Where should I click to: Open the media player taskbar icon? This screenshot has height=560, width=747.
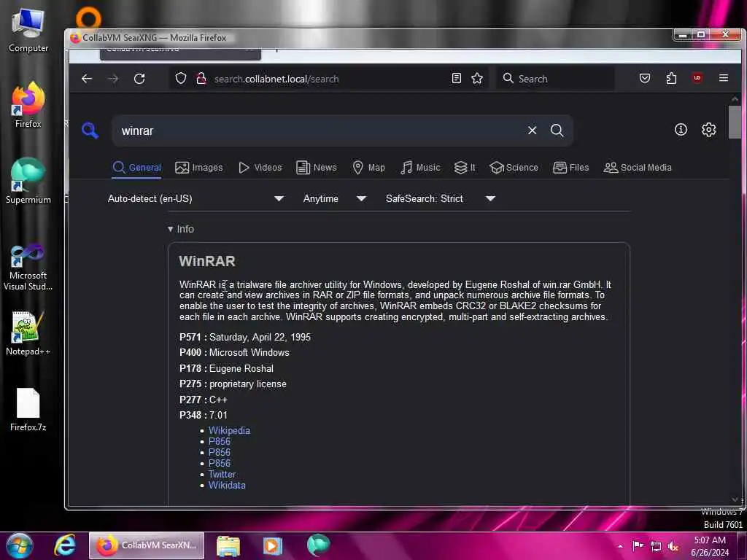pyautogui.click(x=273, y=545)
